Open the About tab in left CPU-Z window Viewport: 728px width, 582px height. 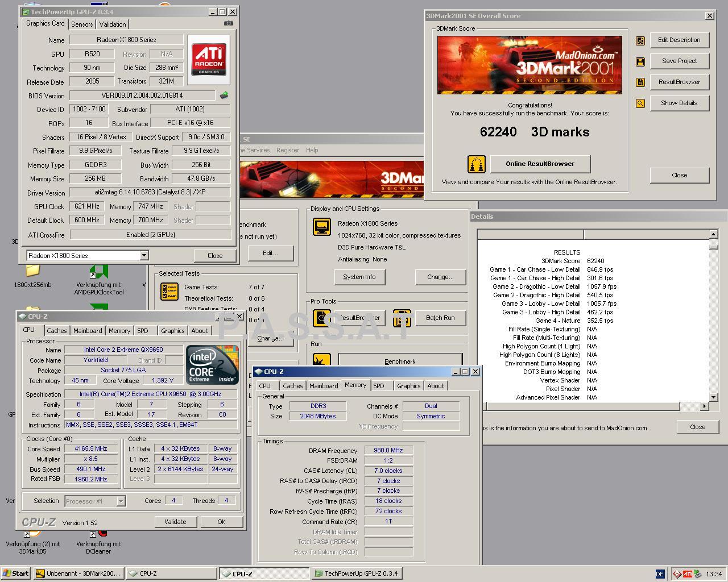click(199, 331)
